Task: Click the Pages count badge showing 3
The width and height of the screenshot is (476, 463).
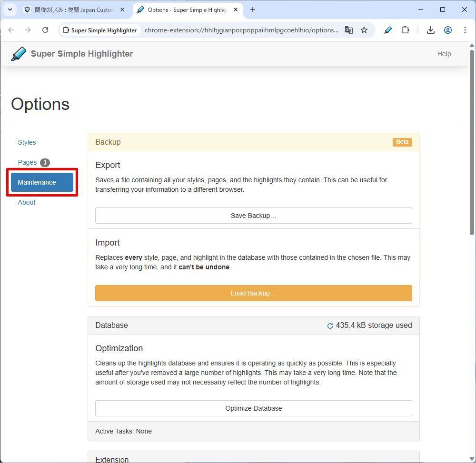Action: click(x=45, y=163)
